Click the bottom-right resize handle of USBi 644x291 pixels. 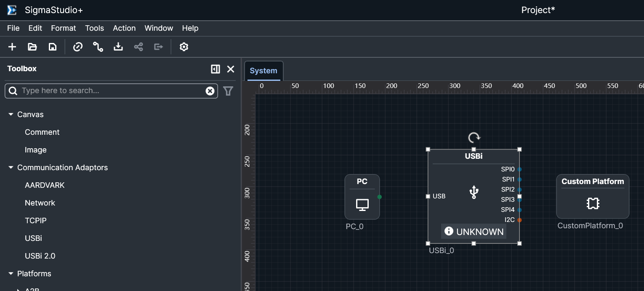pyautogui.click(x=519, y=243)
